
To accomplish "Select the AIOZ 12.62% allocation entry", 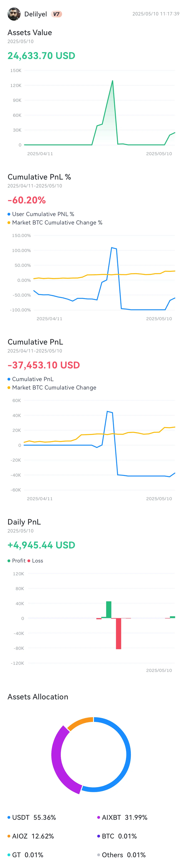I will click(x=31, y=836).
